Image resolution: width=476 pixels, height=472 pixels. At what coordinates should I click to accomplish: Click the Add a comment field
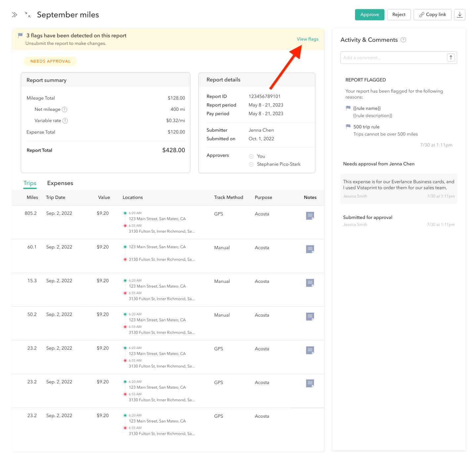(x=393, y=58)
